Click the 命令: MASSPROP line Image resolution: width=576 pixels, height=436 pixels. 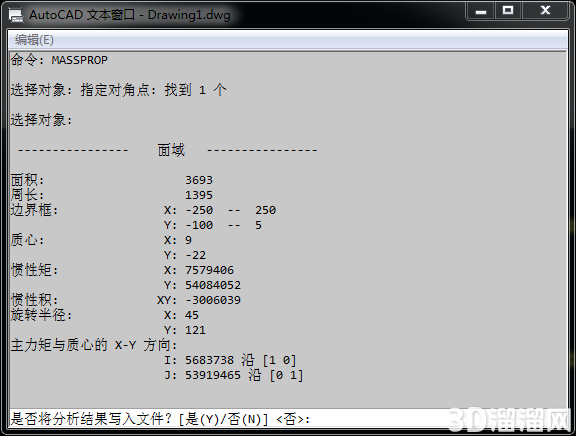[59, 60]
